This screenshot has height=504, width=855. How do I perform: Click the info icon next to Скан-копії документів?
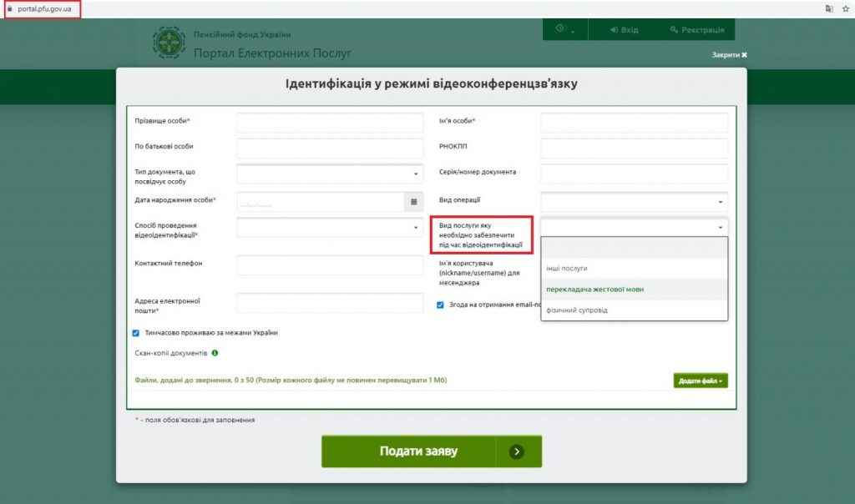click(x=215, y=353)
